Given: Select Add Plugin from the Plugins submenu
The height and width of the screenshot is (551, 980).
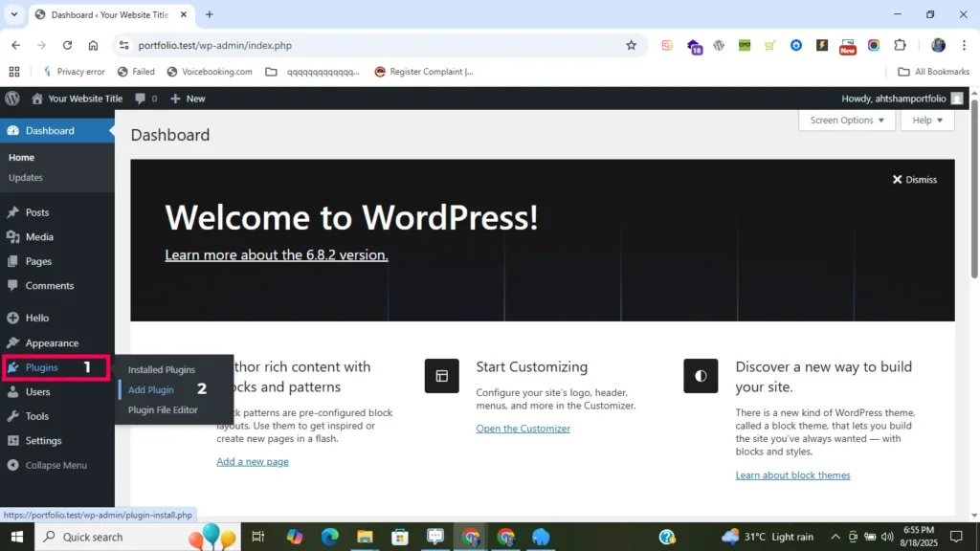Looking at the screenshot, I should [x=151, y=390].
